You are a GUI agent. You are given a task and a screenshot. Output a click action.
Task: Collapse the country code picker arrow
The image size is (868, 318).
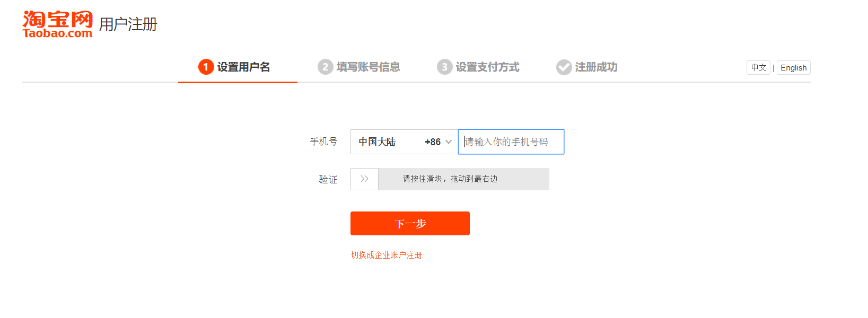448,142
